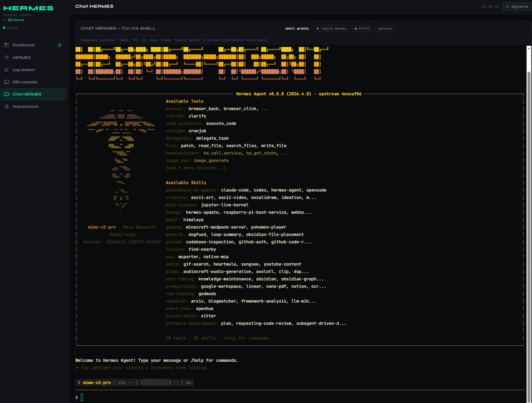Click mimo-v2-pro · Nous Research under the logo
The height and width of the screenshot is (403, 532).
coord(122,227)
